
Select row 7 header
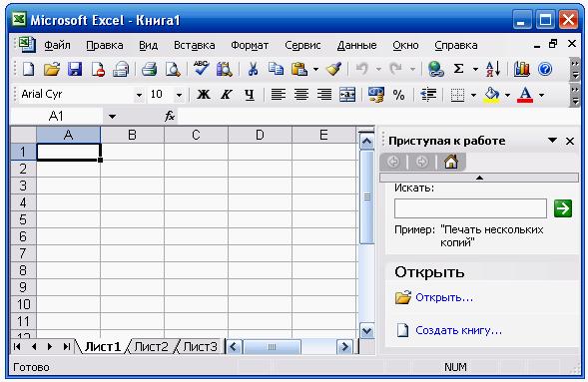(23, 253)
